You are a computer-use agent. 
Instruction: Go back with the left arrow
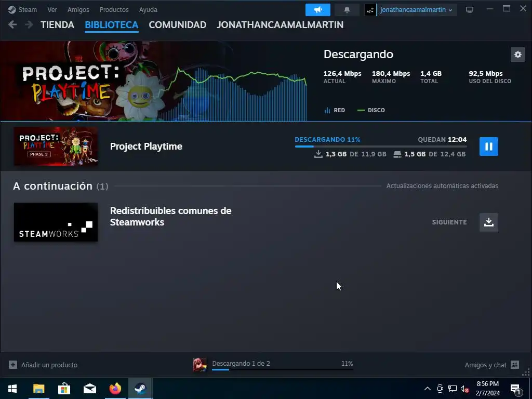(12, 24)
